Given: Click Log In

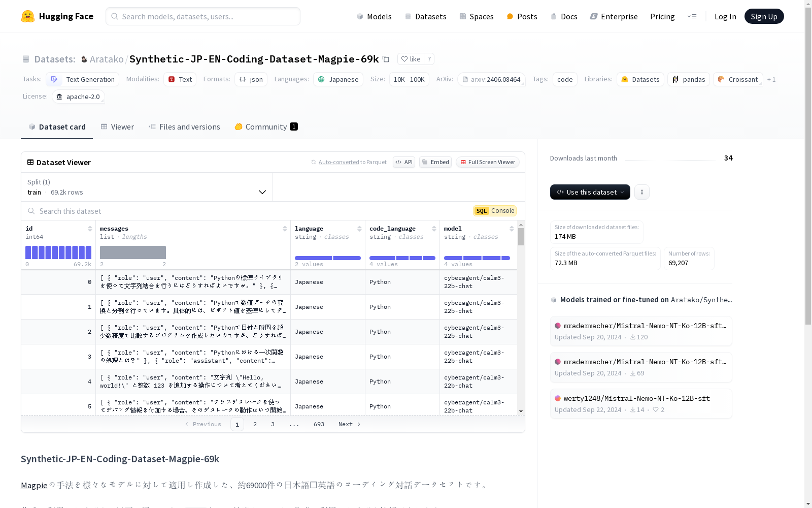Looking at the screenshot, I should click(x=725, y=16).
